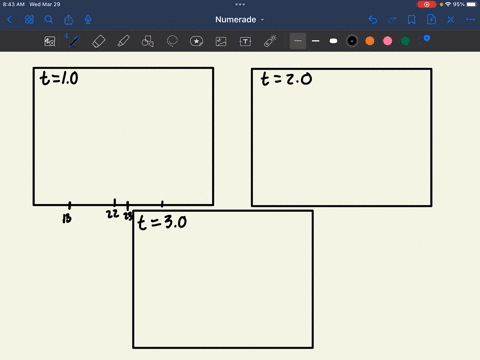
Task: Start audio recording with microphone icon
Action: 88,20
